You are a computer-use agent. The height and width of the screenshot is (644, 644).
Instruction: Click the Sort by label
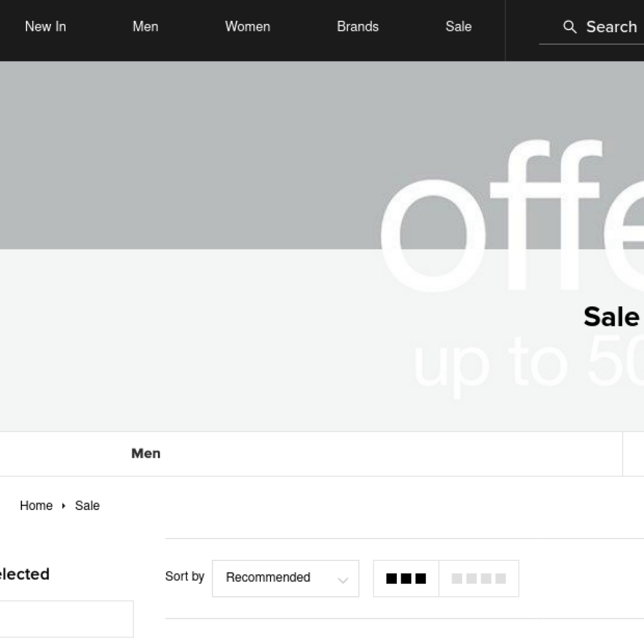tap(184, 576)
